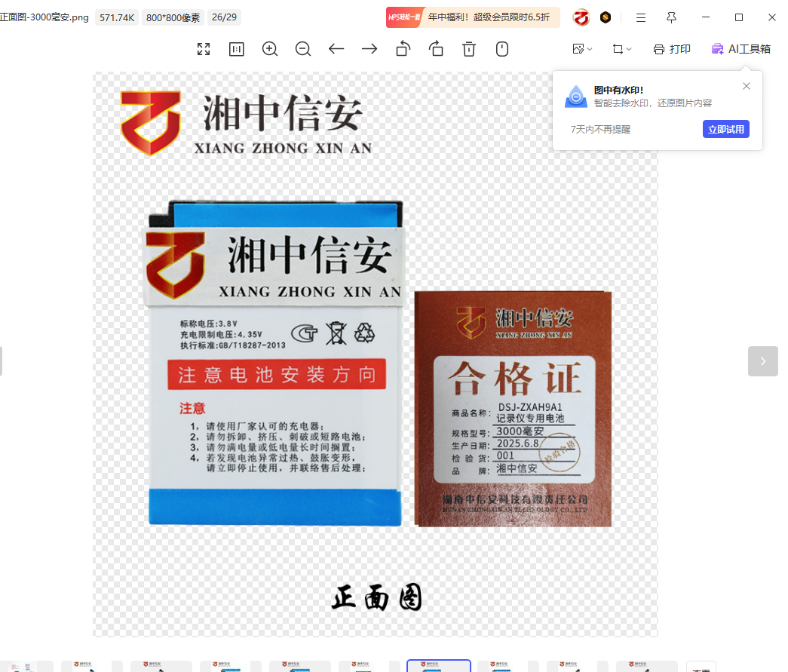Zoom in with the magnifier plus icon
Screen dimensions: 788x672
pyautogui.click(x=270, y=49)
